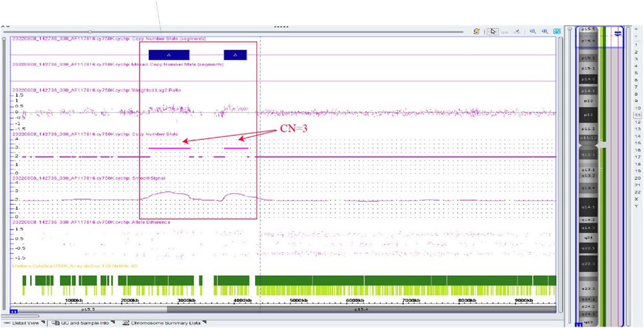The height and width of the screenshot is (328, 644).
Task: Select chromosome Y in the list
Action: 636,206
